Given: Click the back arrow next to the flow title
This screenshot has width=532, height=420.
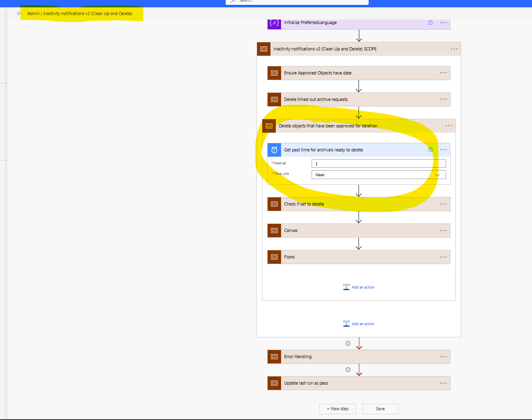Looking at the screenshot, I should point(20,13).
